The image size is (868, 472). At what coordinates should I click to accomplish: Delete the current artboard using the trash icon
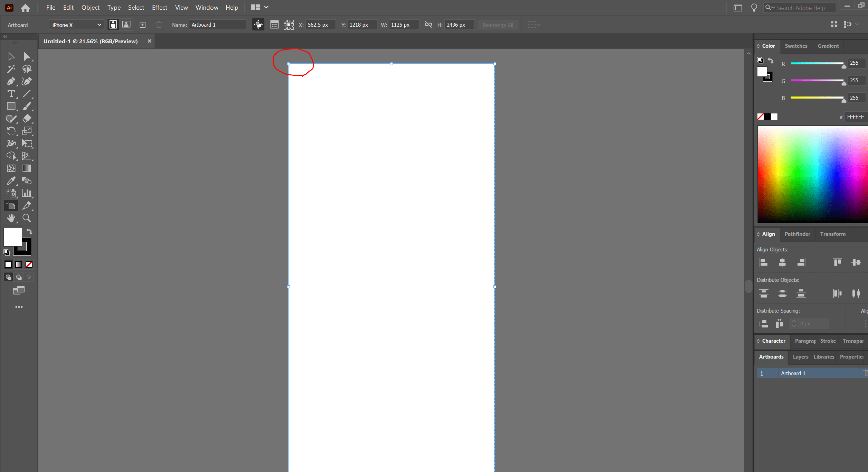(x=159, y=25)
